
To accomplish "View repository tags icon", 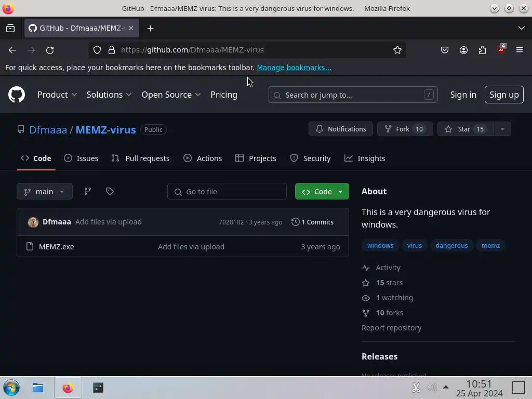I will pyautogui.click(x=110, y=191).
